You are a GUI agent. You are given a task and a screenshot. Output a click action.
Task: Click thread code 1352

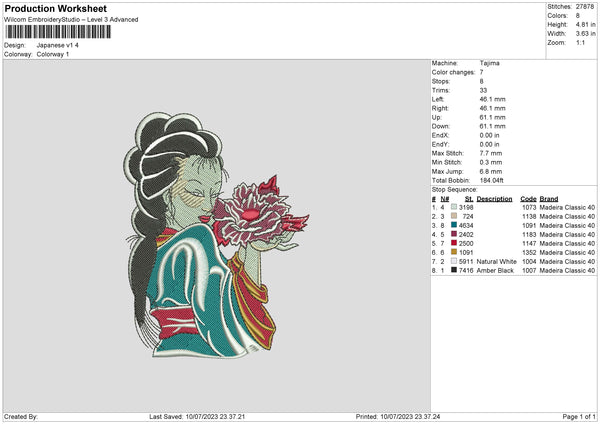[529, 252]
